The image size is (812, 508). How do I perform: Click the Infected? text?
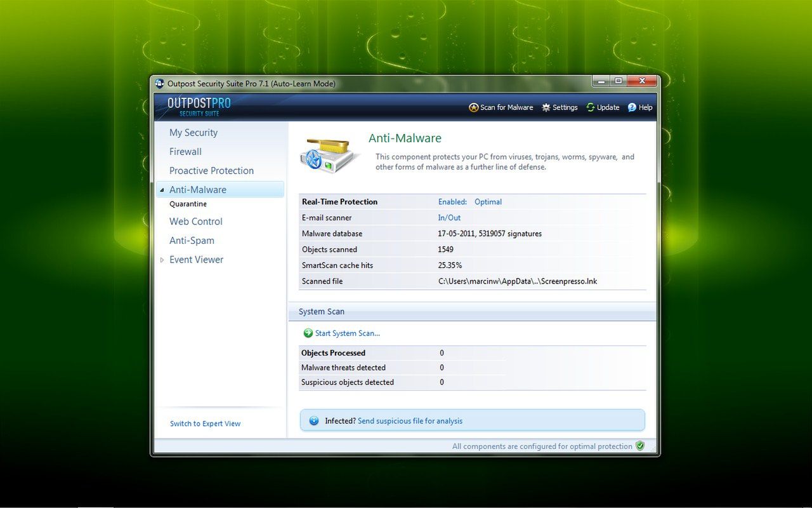coord(340,420)
